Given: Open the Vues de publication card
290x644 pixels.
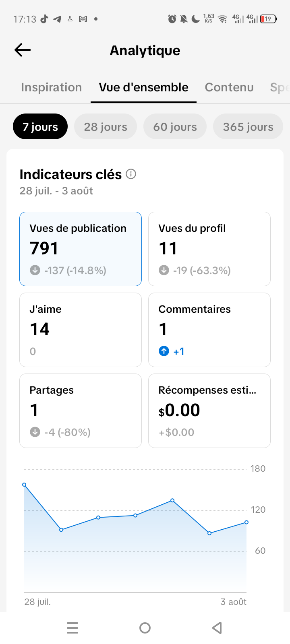Looking at the screenshot, I should coord(81,249).
